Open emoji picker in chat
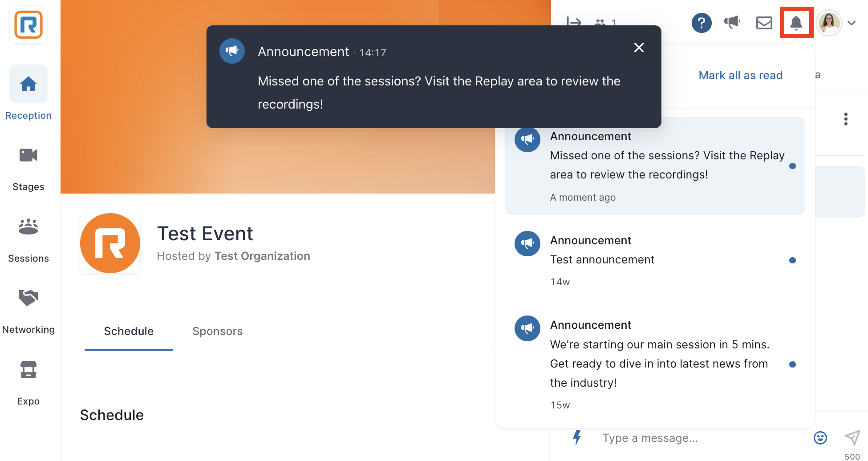Image resolution: width=868 pixels, height=461 pixels. click(820, 438)
